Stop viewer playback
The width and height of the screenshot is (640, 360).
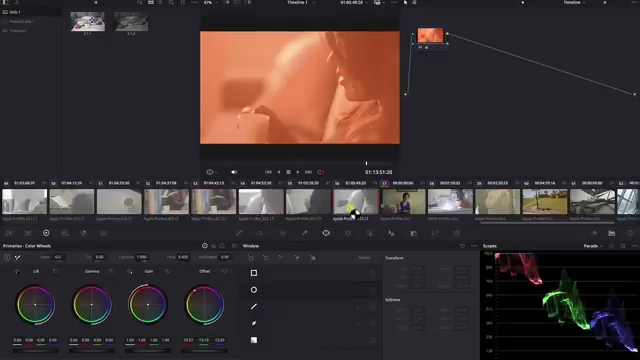pos(288,172)
